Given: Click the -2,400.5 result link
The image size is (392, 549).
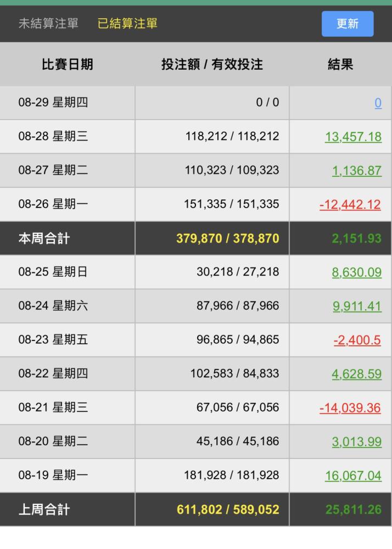Looking at the screenshot, I should pos(357,340).
